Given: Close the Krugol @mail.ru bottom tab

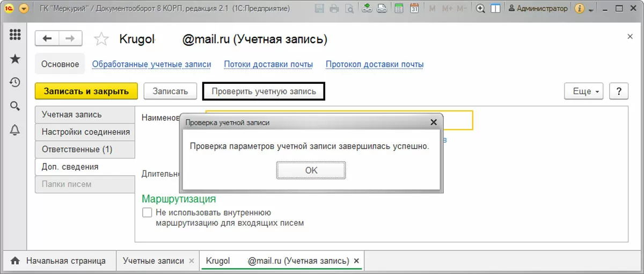Looking at the screenshot, I should pyautogui.click(x=356, y=261).
